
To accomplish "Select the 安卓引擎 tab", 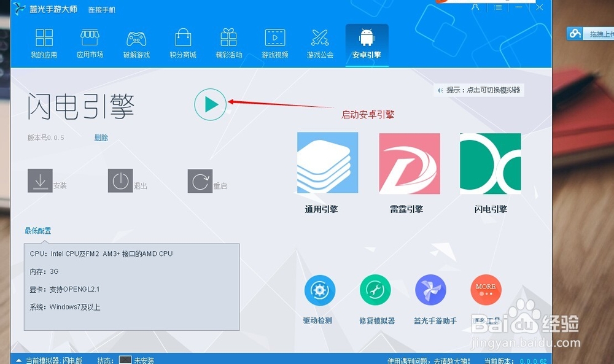I will [x=367, y=45].
